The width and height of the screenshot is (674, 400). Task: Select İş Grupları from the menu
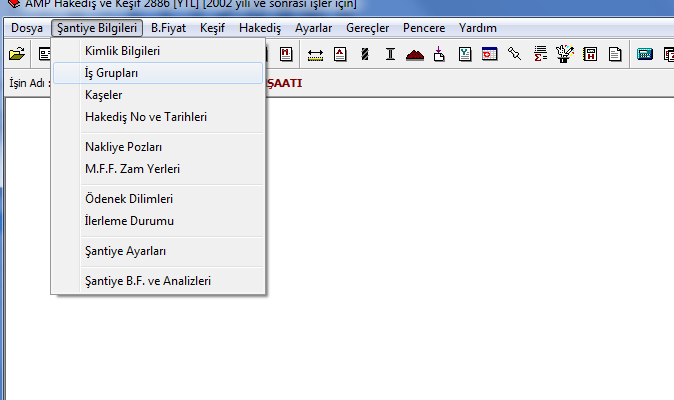coord(110,73)
